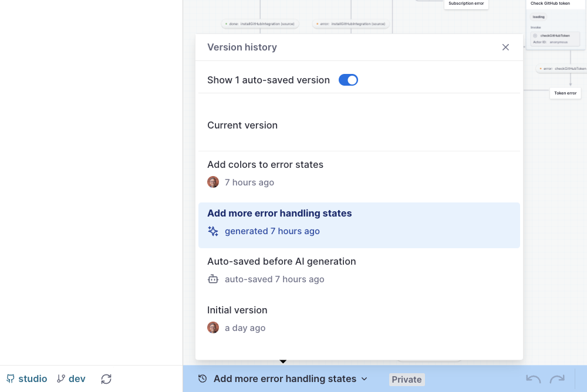587x392 pixels.
Task: Click the auto-save icon on the auto-saved version
Action: point(213,279)
